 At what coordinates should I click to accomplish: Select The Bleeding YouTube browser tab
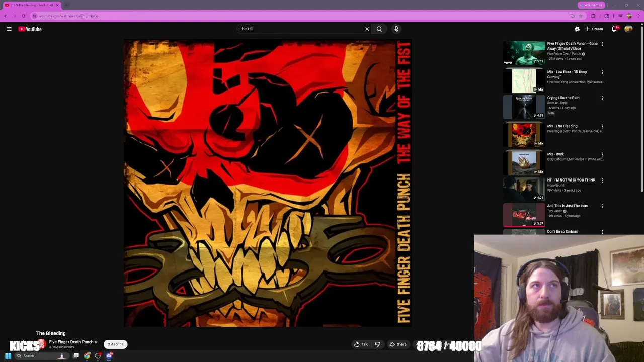[31, 5]
